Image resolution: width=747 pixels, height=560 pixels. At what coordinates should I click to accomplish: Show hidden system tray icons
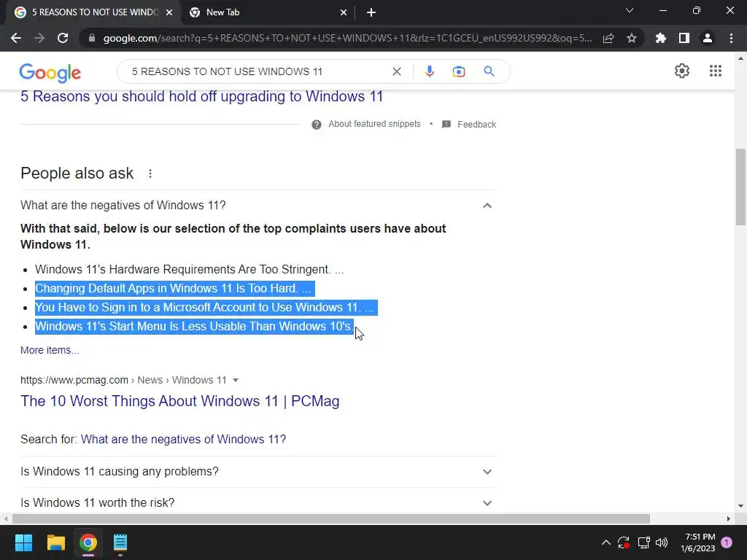click(606, 542)
